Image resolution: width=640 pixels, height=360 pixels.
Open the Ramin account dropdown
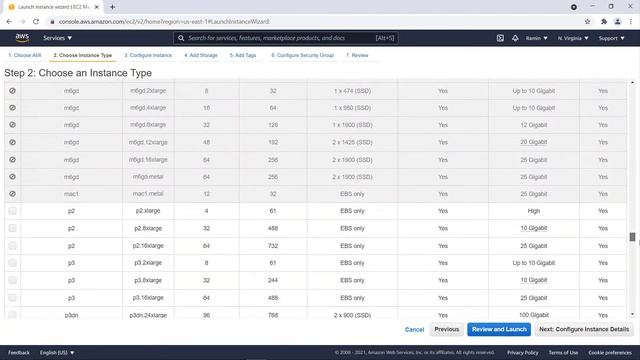536,38
